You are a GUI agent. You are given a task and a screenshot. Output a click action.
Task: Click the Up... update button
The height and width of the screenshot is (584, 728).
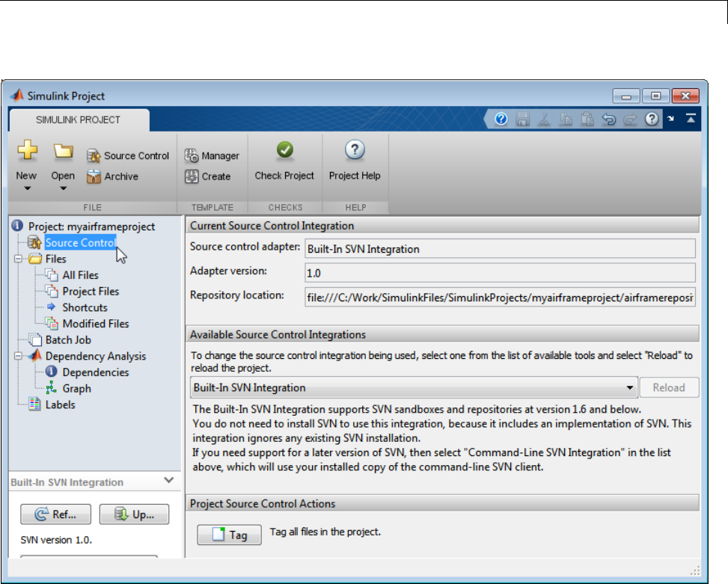pos(134,514)
